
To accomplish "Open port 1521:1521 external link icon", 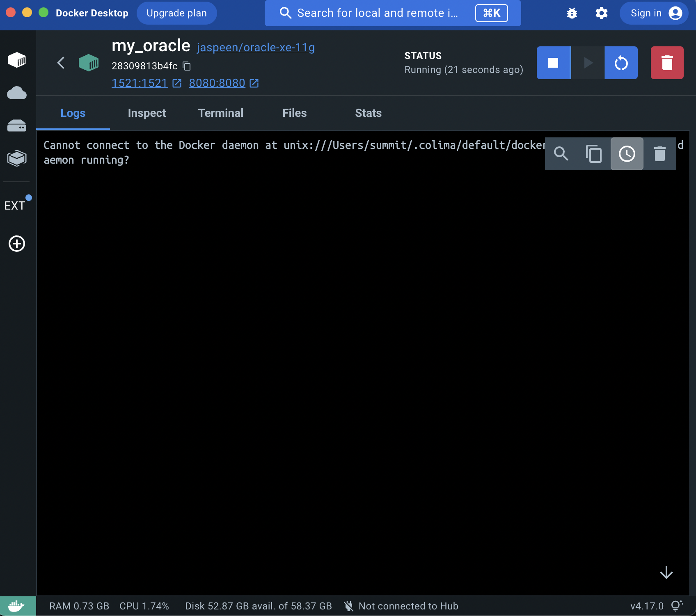I will pos(177,83).
